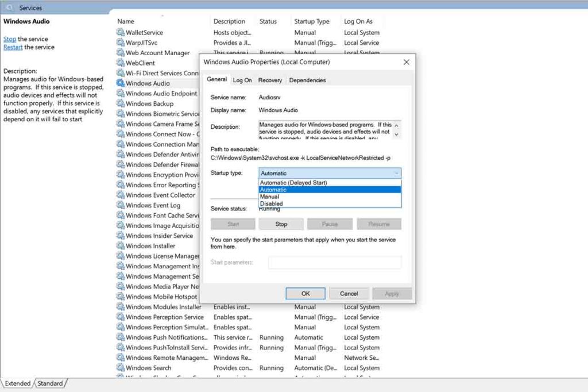Image resolution: width=588 pixels, height=392 pixels.
Task: Click the Windows Defender Antivirus gear icon
Action: [x=121, y=154]
